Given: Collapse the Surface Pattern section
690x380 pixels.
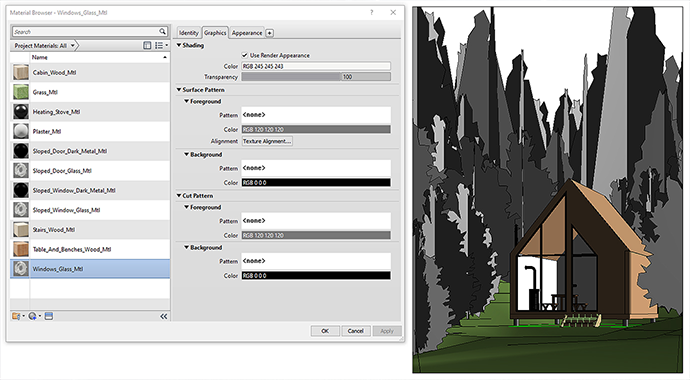Looking at the screenshot, I should click(179, 89).
